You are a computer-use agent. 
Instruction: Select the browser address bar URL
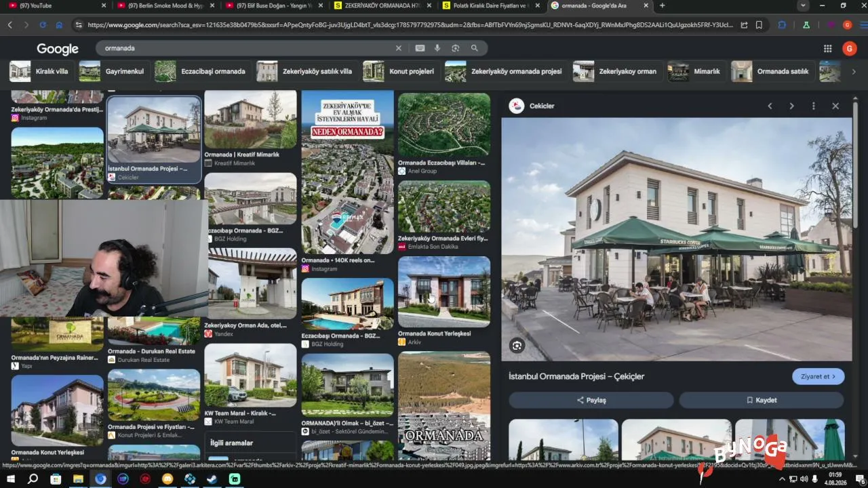410,25
